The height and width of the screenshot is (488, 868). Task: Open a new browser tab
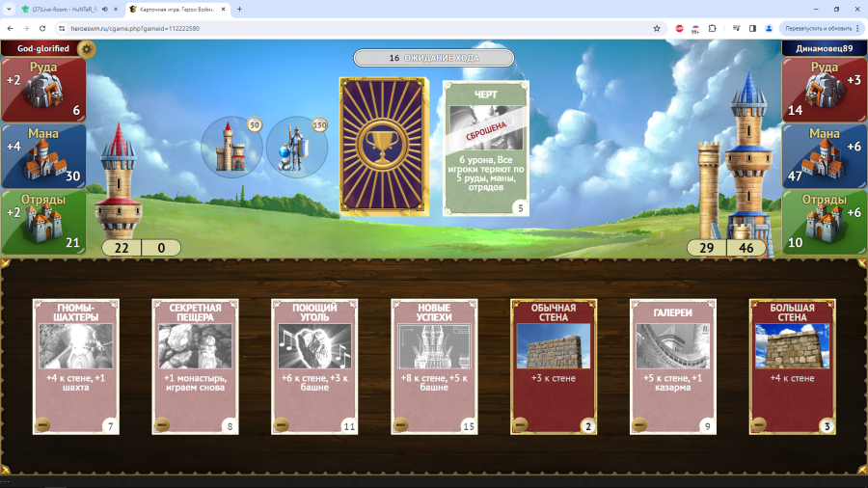[x=239, y=9]
